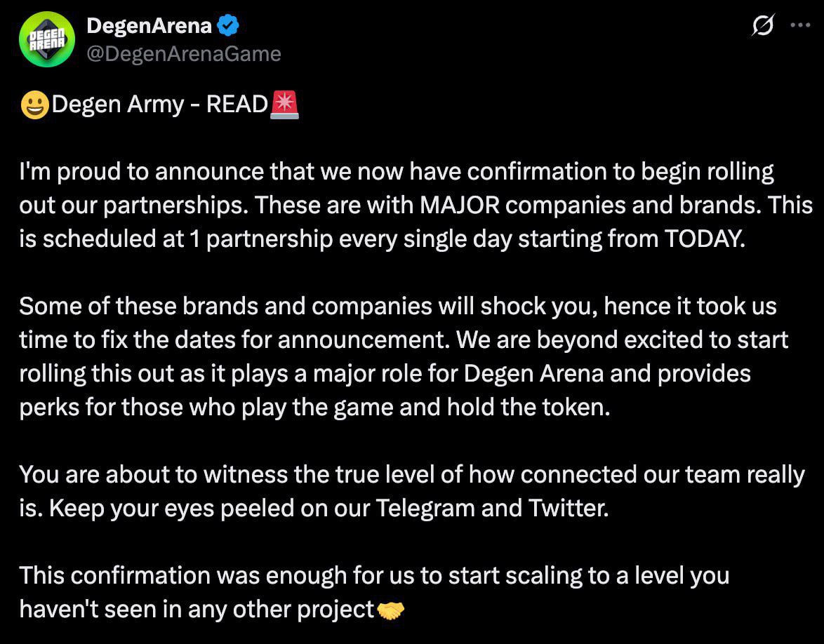Screen dimensions: 824x644
Task: Click the word TODAY in the post
Action: [705, 239]
